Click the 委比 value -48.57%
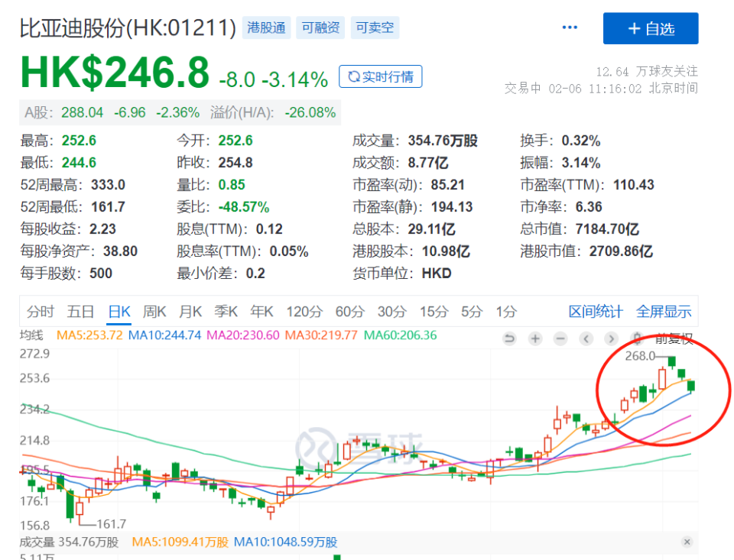The height and width of the screenshot is (560, 734). tap(244, 207)
